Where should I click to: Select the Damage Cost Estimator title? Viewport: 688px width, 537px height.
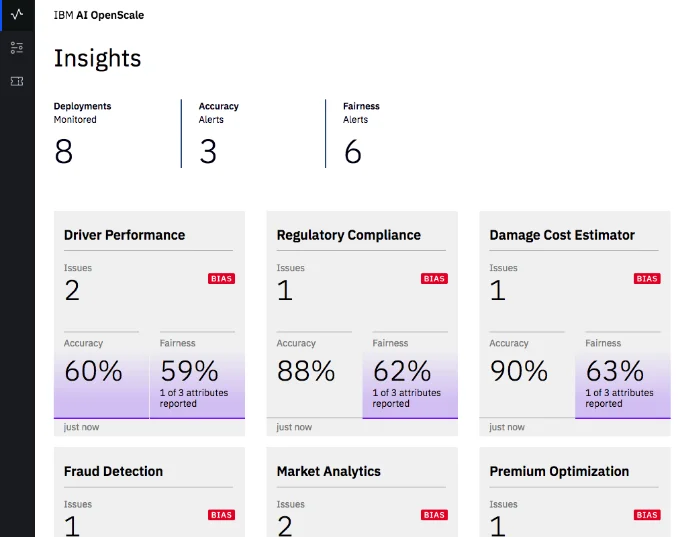tap(562, 235)
